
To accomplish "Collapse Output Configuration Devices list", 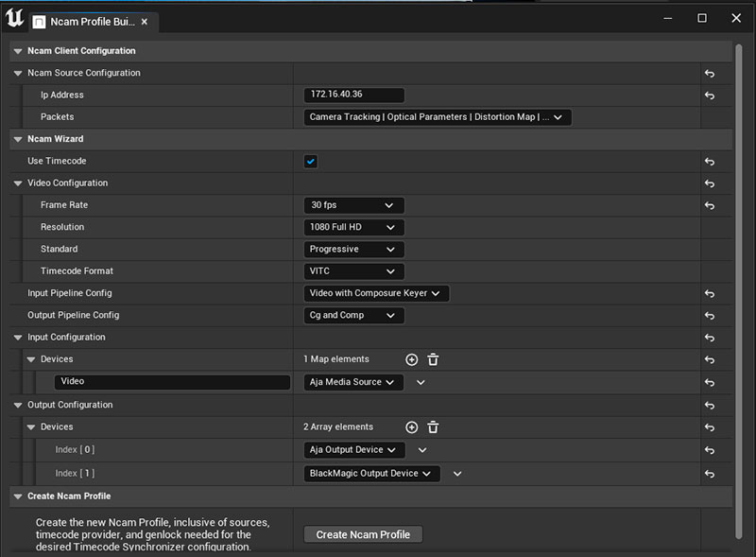I will click(31, 427).
